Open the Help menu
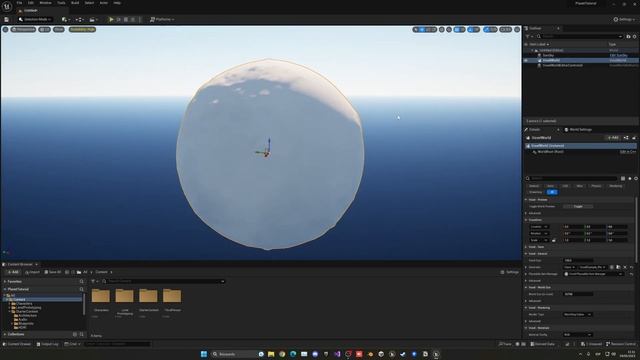 tap(117, 3)
